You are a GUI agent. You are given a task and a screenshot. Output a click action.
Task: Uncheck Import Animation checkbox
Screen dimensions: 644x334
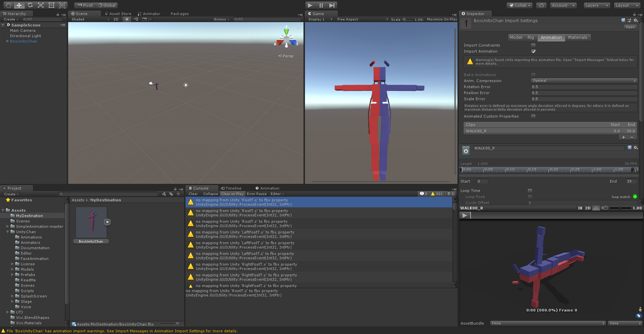[x=533, y=51]
